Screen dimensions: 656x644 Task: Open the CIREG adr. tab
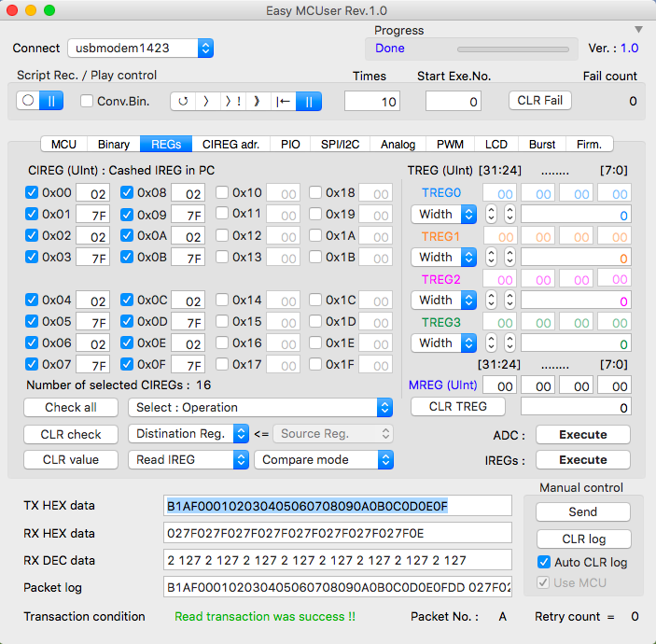coord(230,145)
